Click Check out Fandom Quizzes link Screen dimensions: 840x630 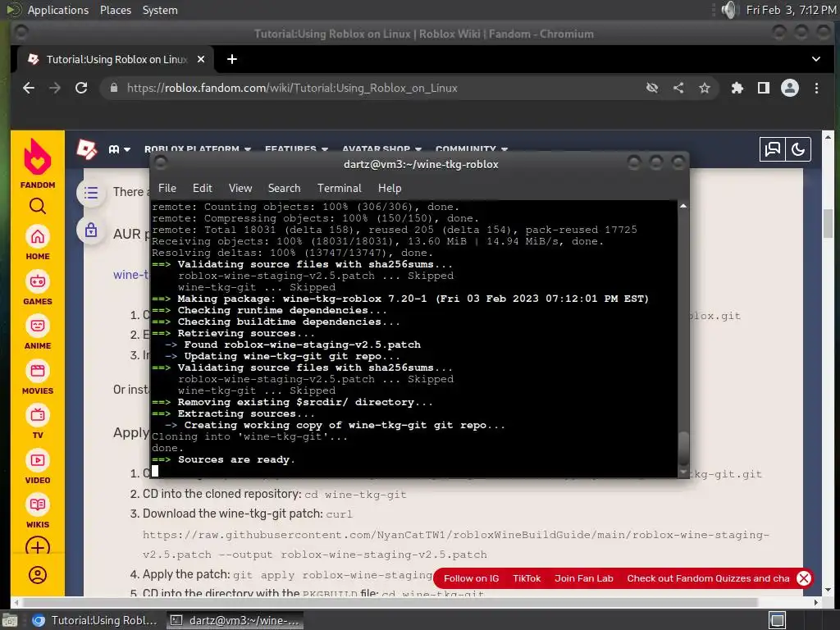(x=708, y=578)
